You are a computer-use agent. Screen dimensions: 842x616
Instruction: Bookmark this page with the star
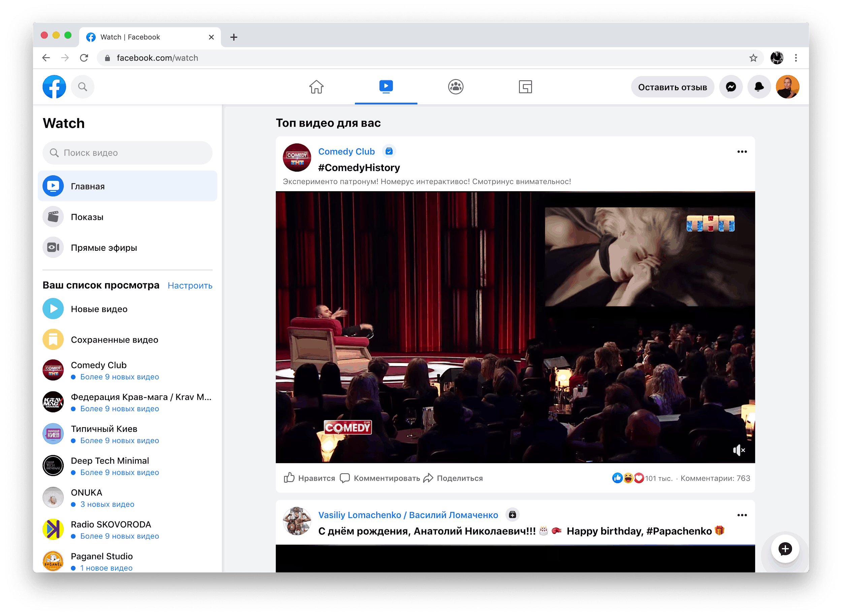click(x=753, y=58)
